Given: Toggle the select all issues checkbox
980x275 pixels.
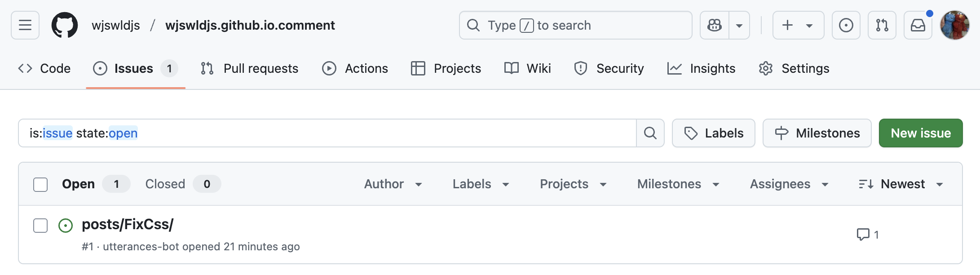Looking at the screenshot, I should [x=40, y=184].
